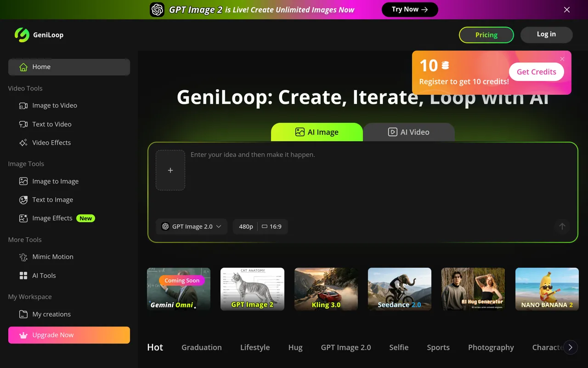Click the Text to Image icon
Image resolution: width=588 pixels, height=368 pixels.
[x=23, y=200]
